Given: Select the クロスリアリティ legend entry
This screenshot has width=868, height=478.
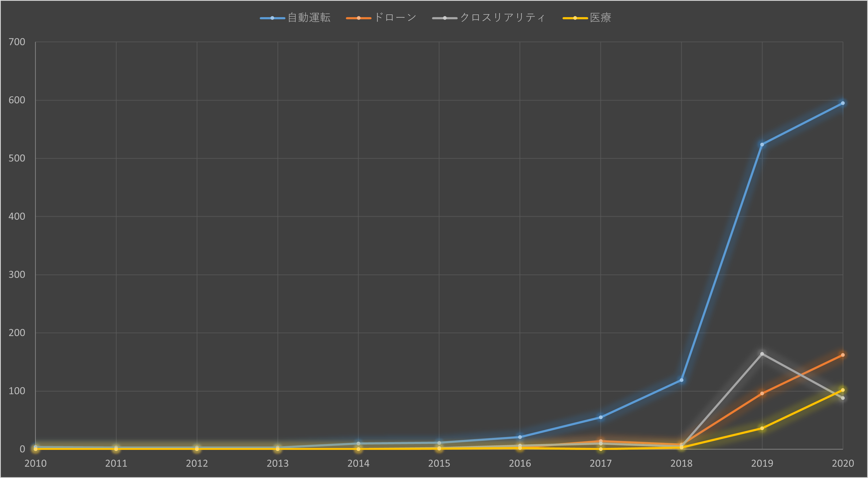Looking at the screenshot, I should click(x=502, y=17).
